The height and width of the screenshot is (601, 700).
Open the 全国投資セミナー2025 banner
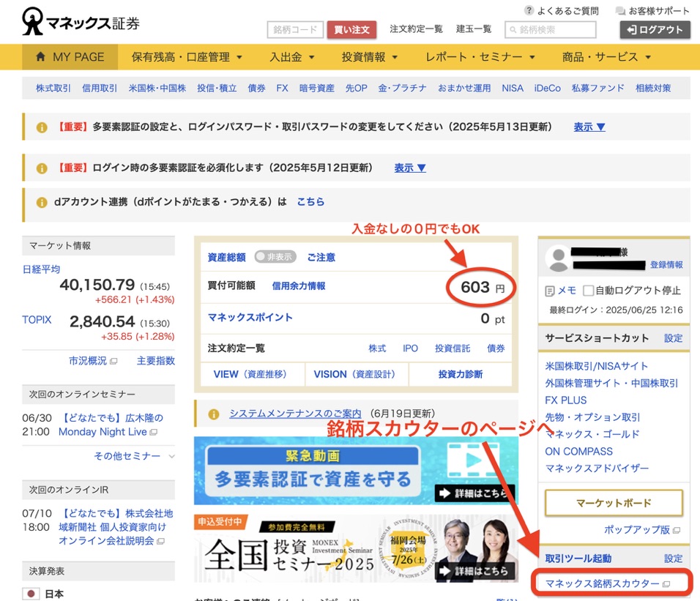pyautogui.click(x=357, y=549)
